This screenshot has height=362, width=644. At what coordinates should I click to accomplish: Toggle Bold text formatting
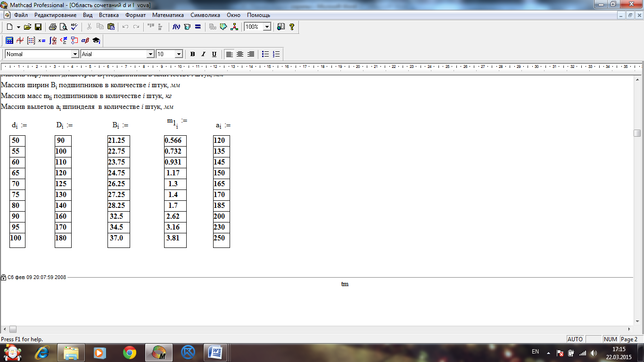192,54
